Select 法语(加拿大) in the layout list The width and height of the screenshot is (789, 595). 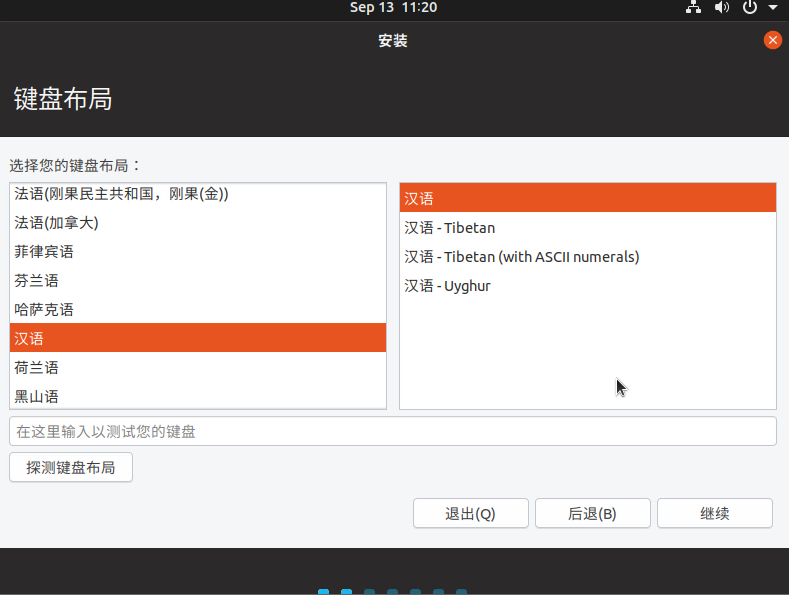click(x=198, y=222)
